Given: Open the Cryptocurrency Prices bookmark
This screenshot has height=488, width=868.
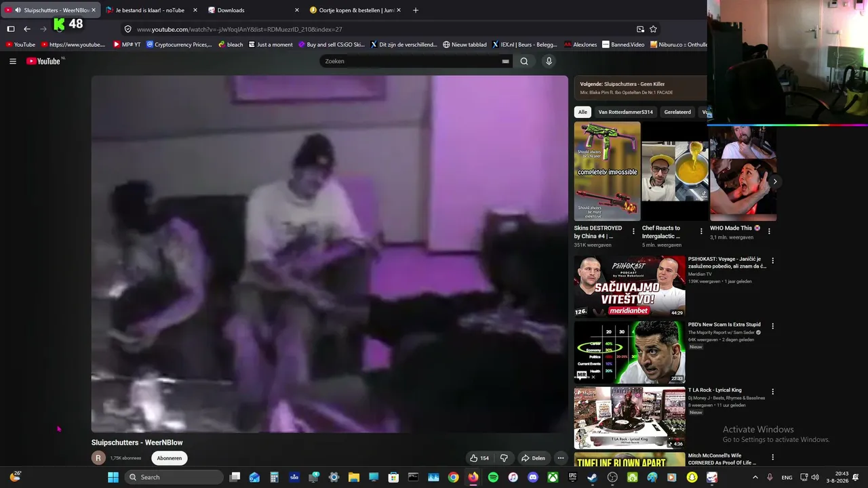Looking at the screenshot, I should point(179,45).
